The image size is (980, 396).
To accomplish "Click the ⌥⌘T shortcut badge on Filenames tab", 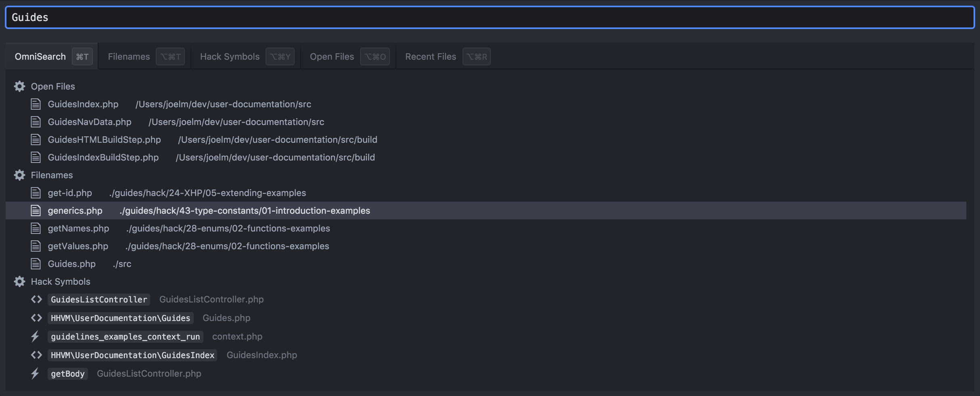I will (x=170, y=56).
